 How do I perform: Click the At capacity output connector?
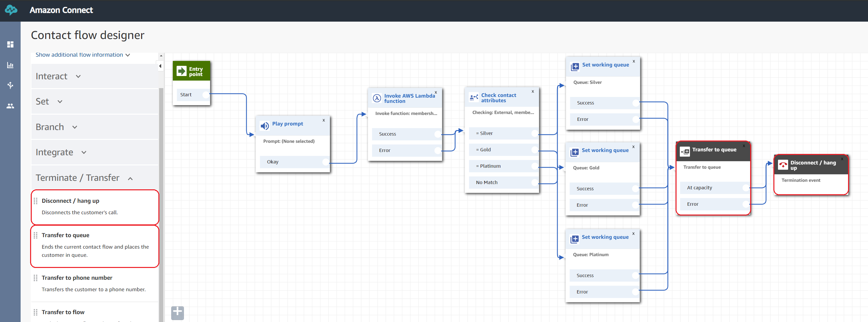746,188
